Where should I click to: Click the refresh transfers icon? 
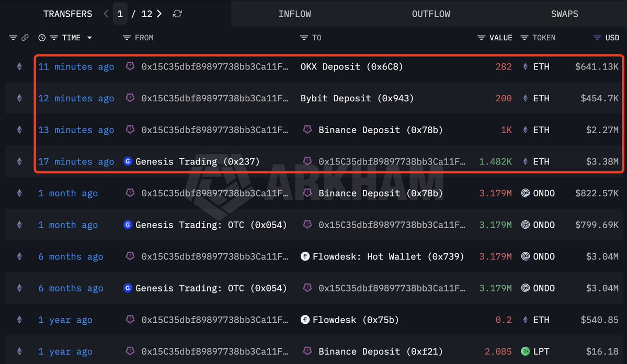click(x=177, y=14)
